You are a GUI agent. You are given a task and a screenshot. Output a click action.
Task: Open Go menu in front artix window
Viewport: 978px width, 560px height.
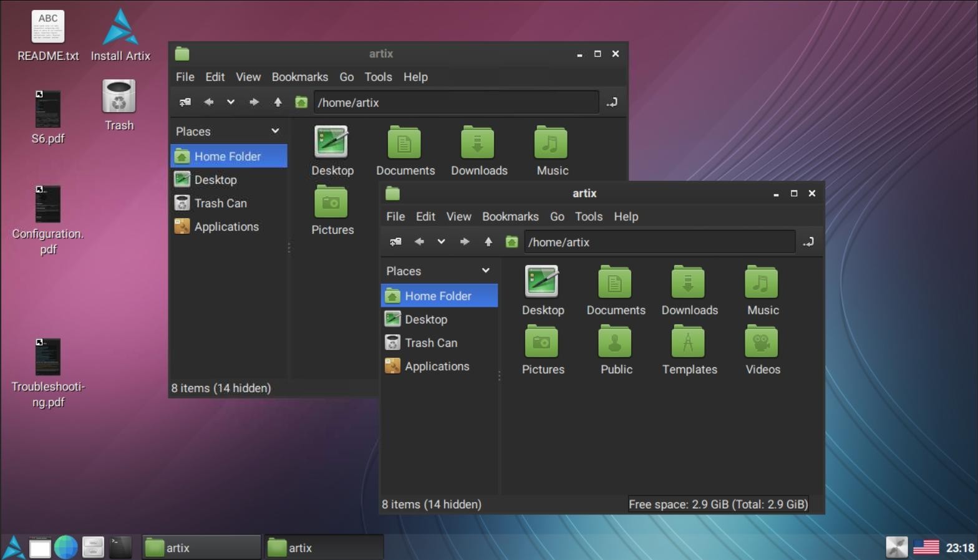click(x=557, y=216)
